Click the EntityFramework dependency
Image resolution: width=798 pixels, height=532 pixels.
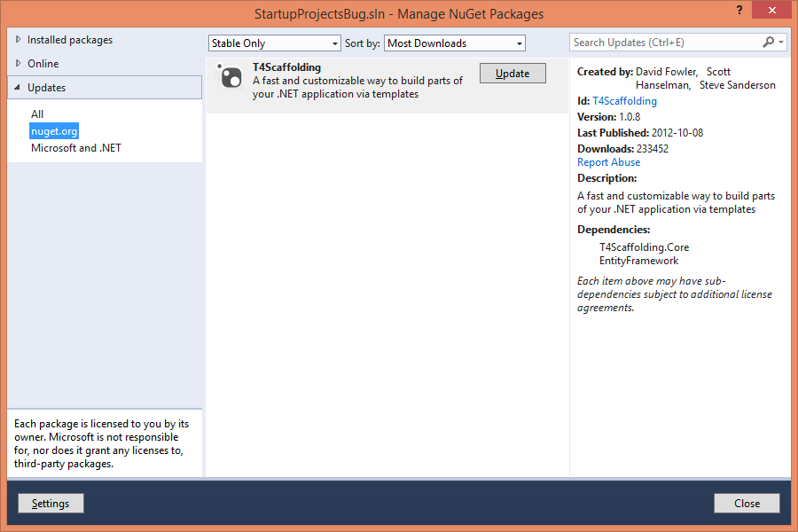pos(638,260)
